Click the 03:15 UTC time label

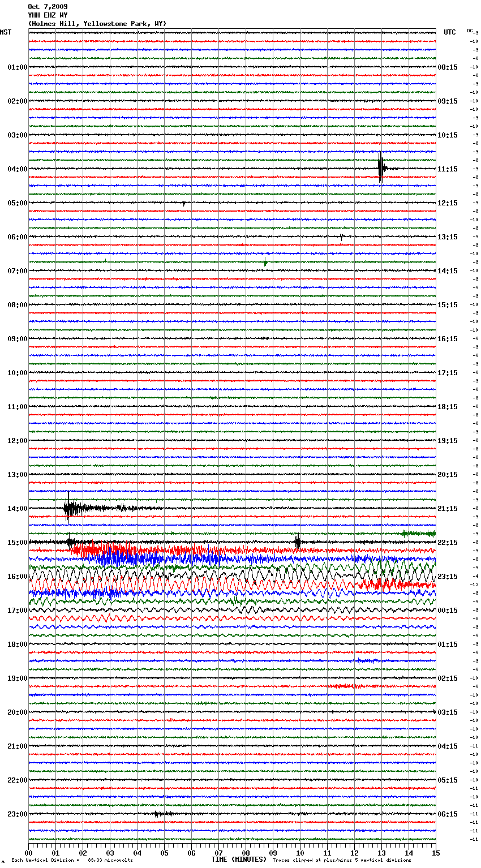[448, 712]
